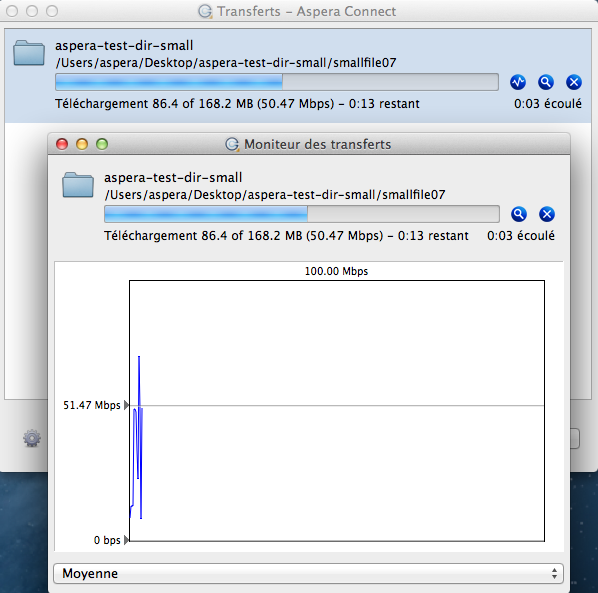Click folder icon in Transferts list row
This screenshot has height=593, width=598.
29,53
